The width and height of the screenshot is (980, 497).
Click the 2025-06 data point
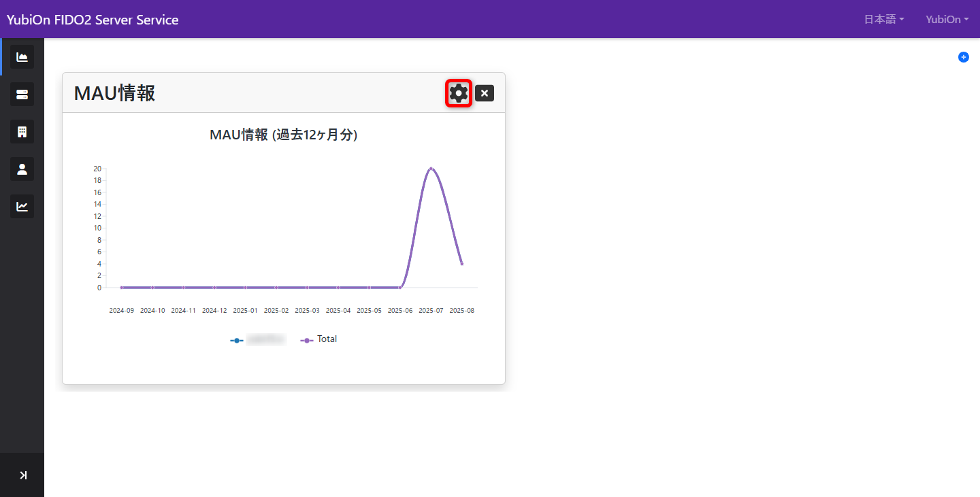400,288
